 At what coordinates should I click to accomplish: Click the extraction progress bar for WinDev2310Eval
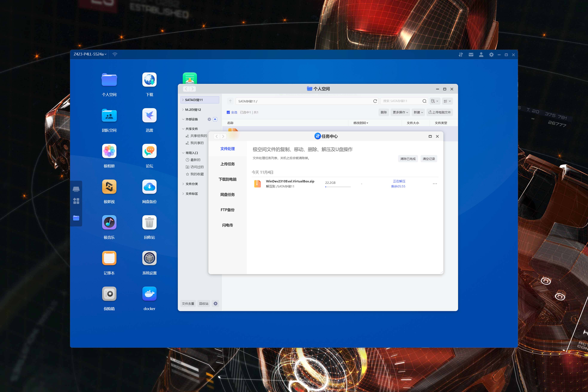338,187
